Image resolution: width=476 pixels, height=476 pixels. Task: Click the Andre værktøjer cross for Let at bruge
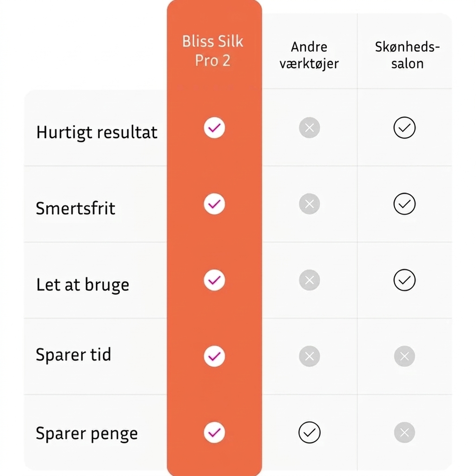click(x=309, y=280)
